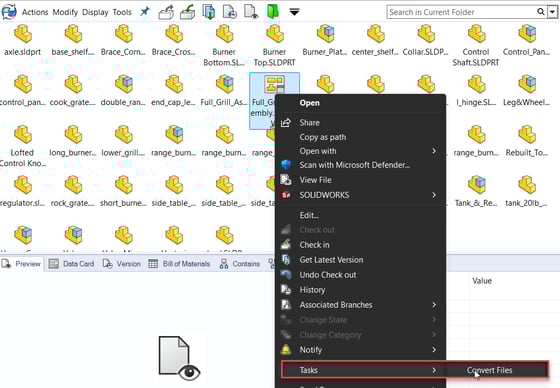Click the document with clock toolbar icon

[x=230, y=12]
